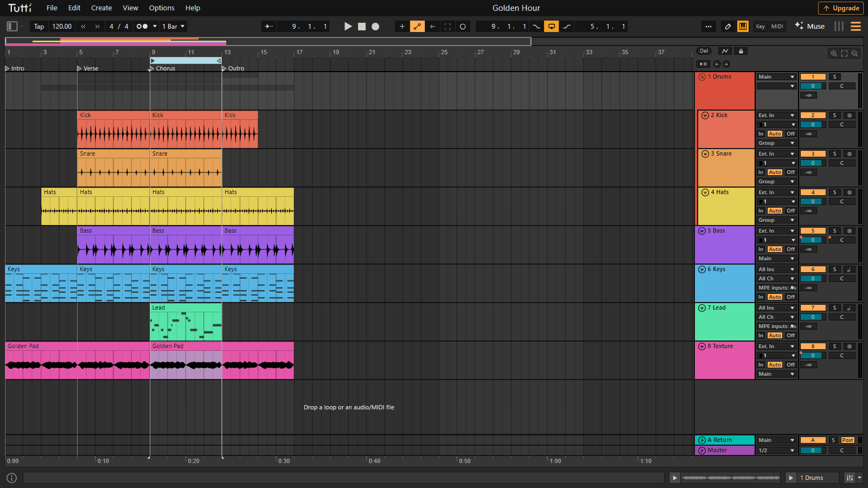Arm the arrangement Record button
This screenshot has width=868, height=488.
(x=375, y=26)
